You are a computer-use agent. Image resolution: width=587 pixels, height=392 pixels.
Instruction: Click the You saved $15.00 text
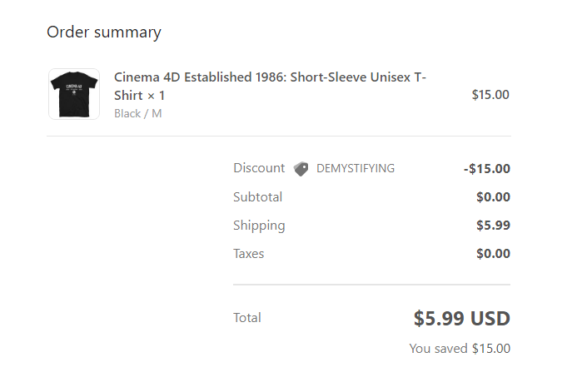pyautogui.click(x=460, y=349)
